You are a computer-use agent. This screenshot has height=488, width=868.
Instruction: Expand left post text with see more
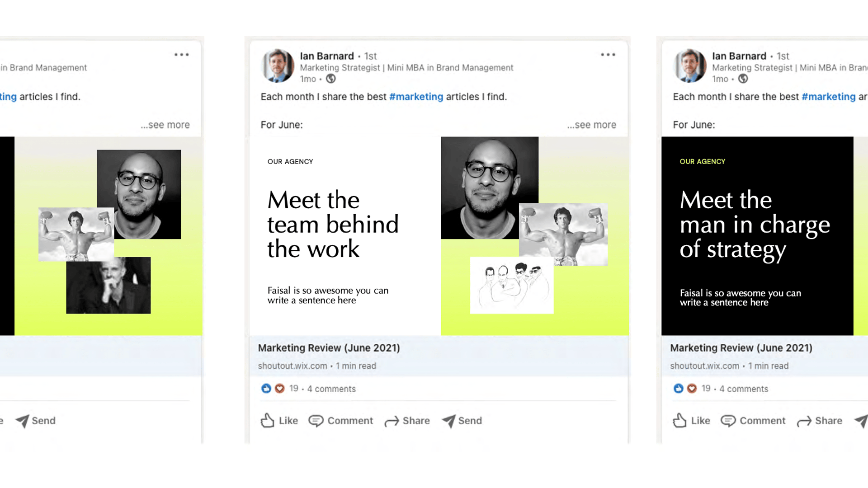[165, 125]
